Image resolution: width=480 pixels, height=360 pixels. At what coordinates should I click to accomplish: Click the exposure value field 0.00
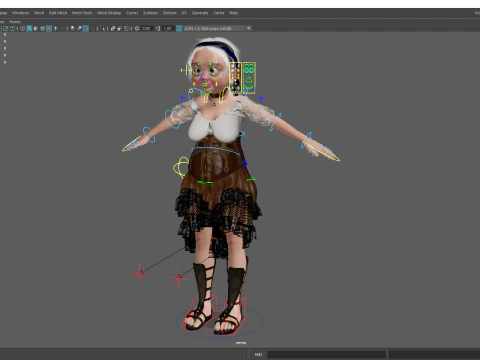click(147, 28)
